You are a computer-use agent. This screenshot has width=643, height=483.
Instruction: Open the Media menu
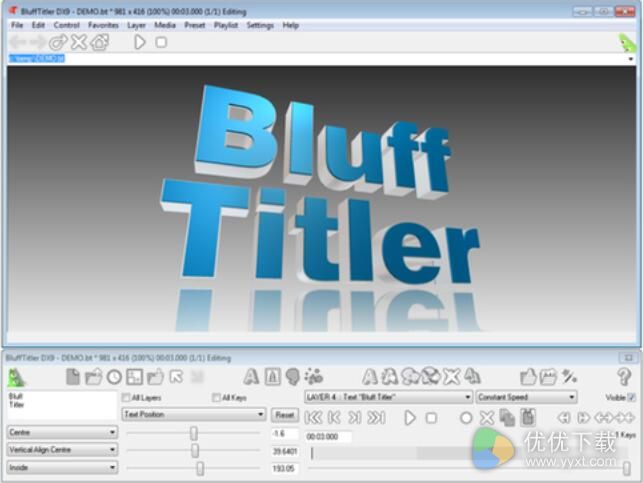point(165,25)
